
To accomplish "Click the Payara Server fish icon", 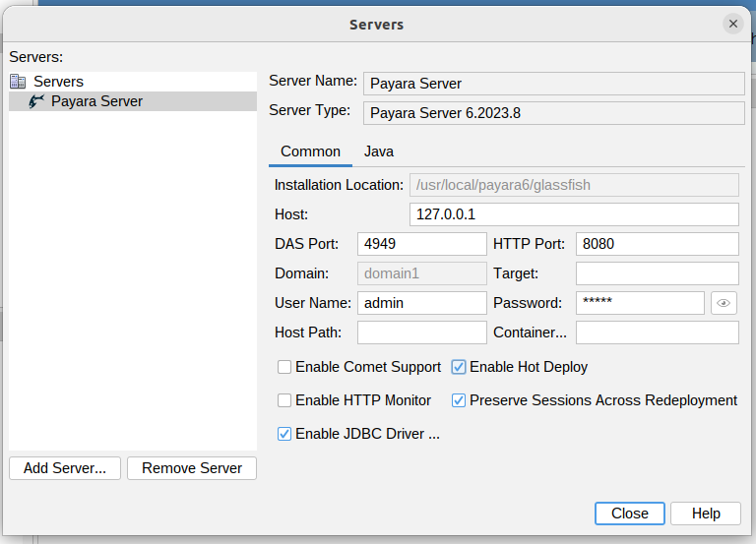I will [36, 101].
